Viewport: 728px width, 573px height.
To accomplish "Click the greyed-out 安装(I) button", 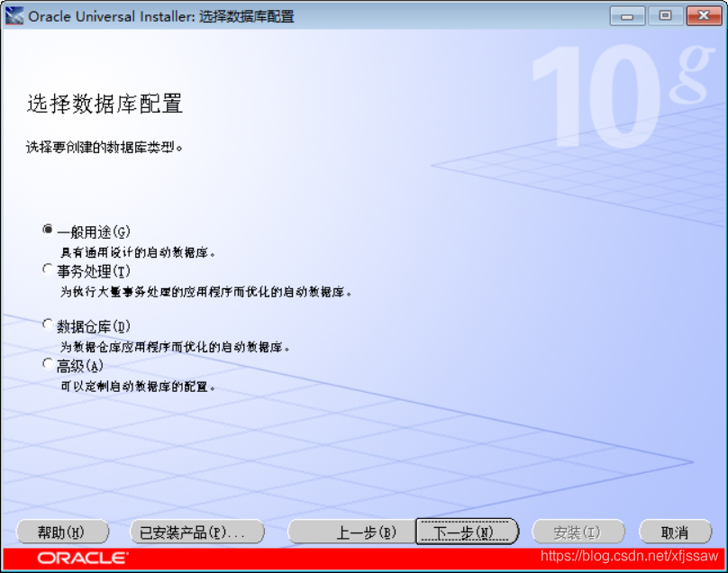I will (x=578, y=532).
